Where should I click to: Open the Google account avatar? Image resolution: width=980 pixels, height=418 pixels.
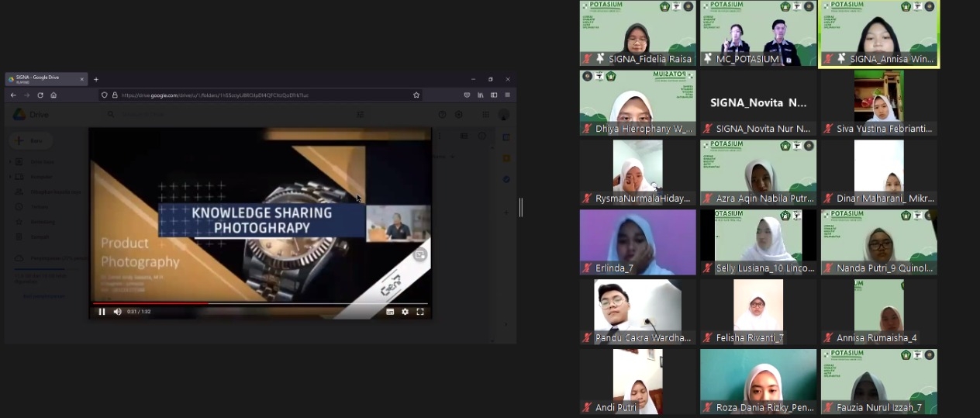coord(504,115)
